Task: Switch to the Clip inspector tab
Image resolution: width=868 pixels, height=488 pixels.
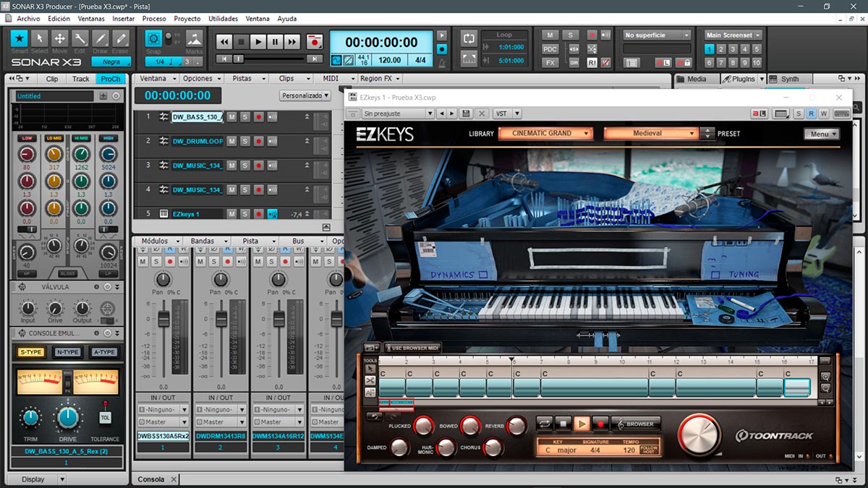Action: (x=52, y=79)
